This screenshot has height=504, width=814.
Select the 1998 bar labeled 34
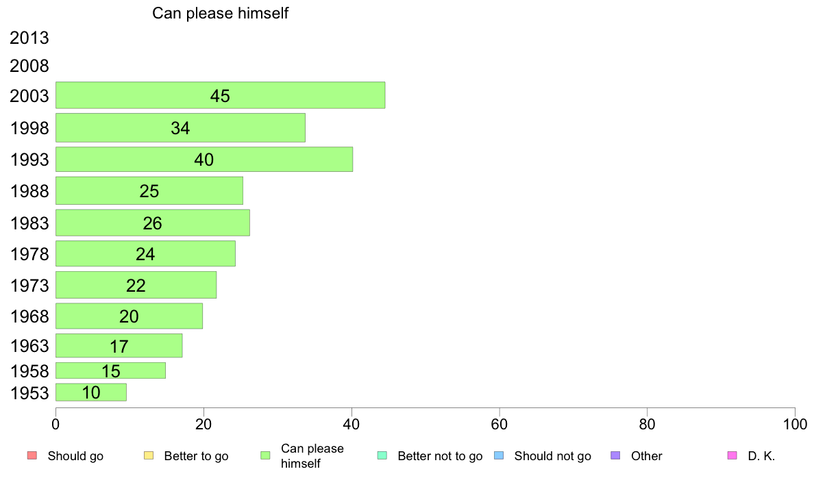(180, 127)
